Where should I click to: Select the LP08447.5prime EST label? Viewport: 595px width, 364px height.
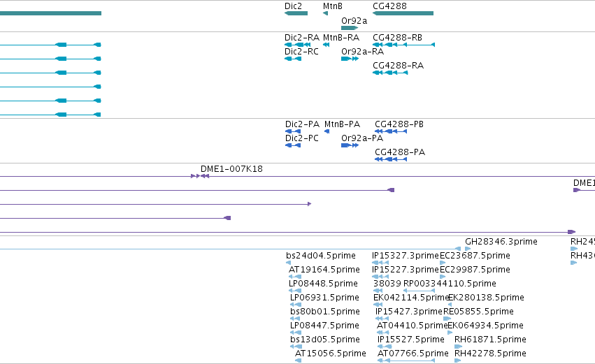324,326
